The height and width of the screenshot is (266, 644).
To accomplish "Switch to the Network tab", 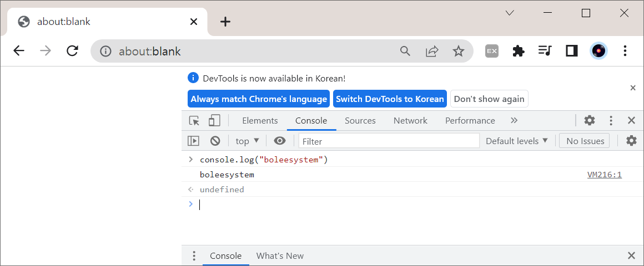I will point(410,120).
